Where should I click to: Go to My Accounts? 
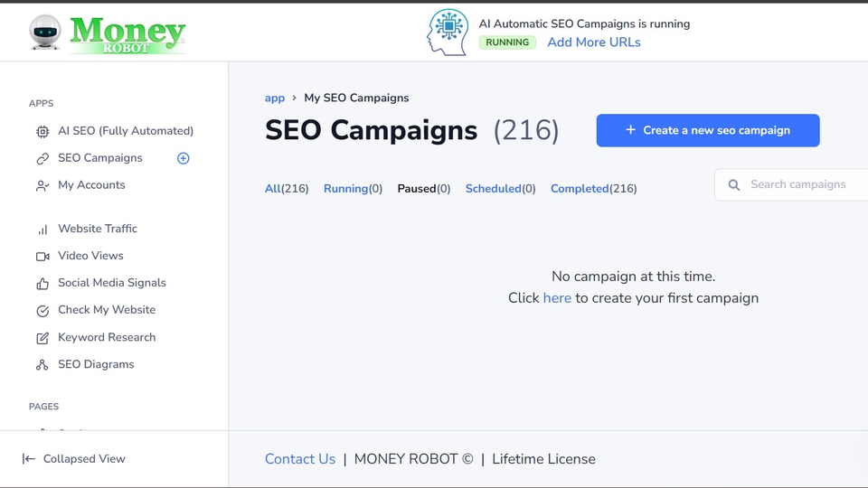[x=91, y=184]
